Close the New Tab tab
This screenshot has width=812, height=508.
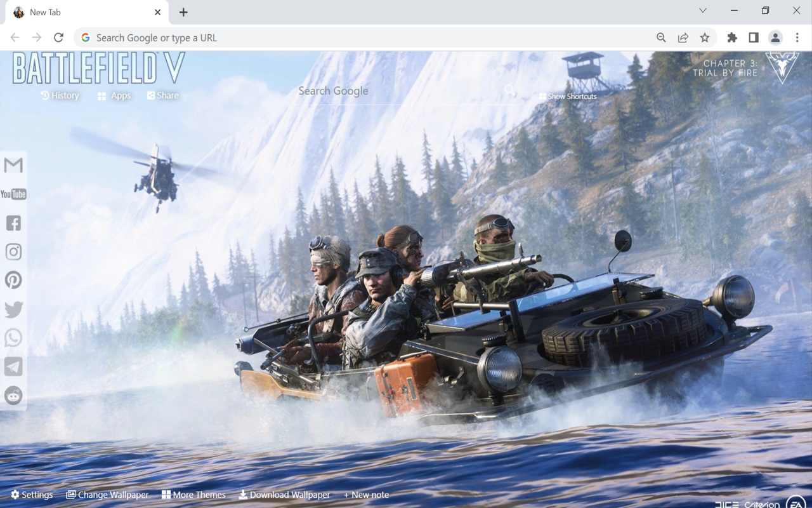tap(157, 12)
